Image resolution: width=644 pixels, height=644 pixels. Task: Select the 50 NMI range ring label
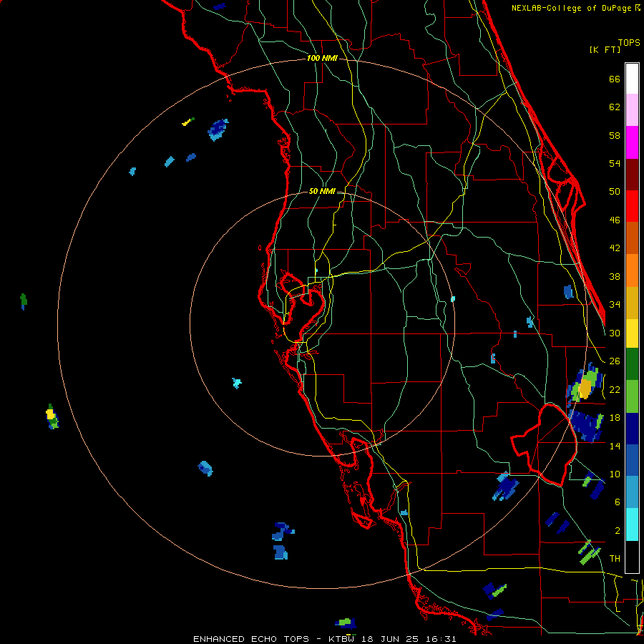coord(322,191)
